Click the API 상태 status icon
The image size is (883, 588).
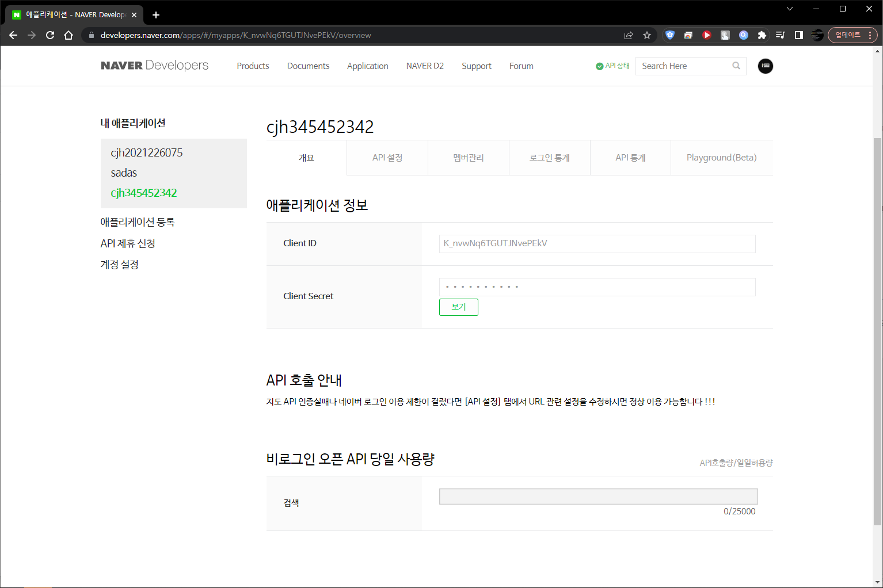(x=599, y=66)
